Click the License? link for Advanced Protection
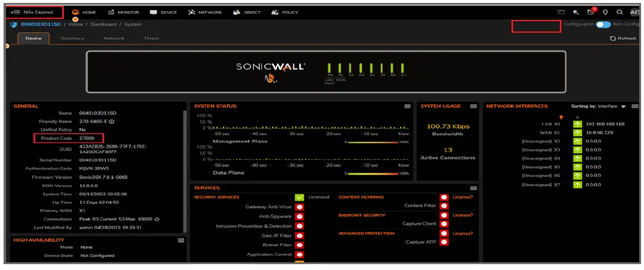 (x=462, y=233)
